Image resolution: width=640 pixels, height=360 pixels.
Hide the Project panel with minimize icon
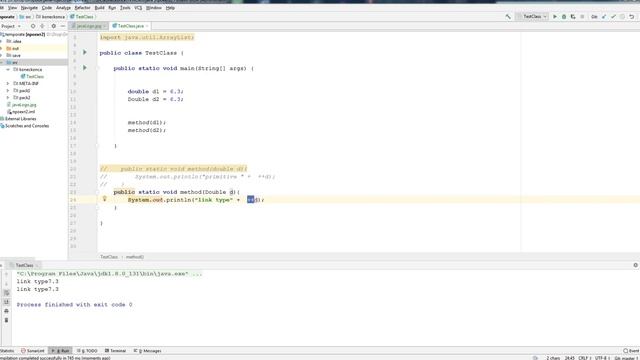point(63,26)
